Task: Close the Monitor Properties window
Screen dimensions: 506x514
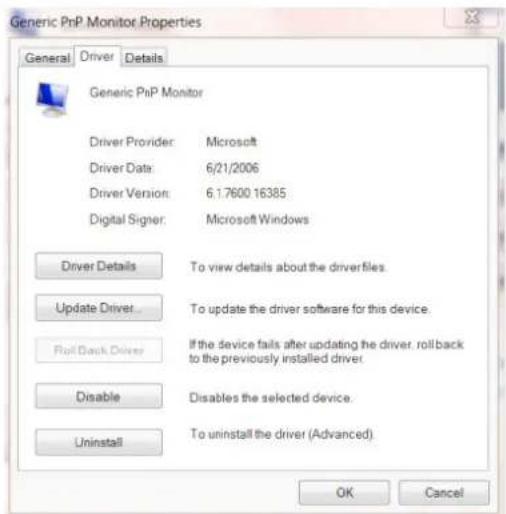Action: 471,17
